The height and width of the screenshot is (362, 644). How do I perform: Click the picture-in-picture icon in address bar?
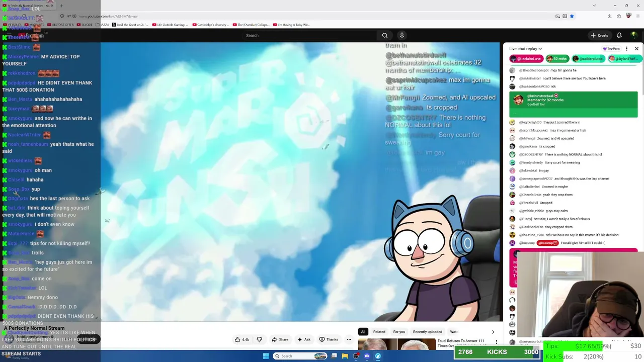[557, 16]
